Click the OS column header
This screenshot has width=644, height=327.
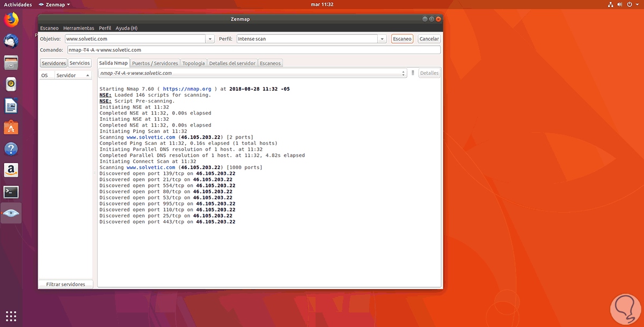(x=46, y=76)
